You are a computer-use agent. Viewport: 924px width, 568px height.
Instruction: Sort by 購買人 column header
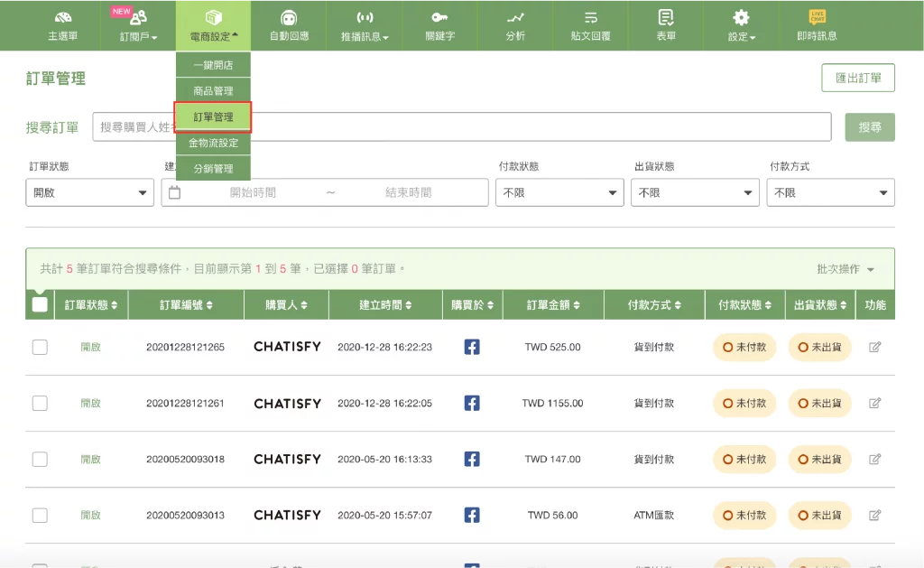tap(286, 305)
